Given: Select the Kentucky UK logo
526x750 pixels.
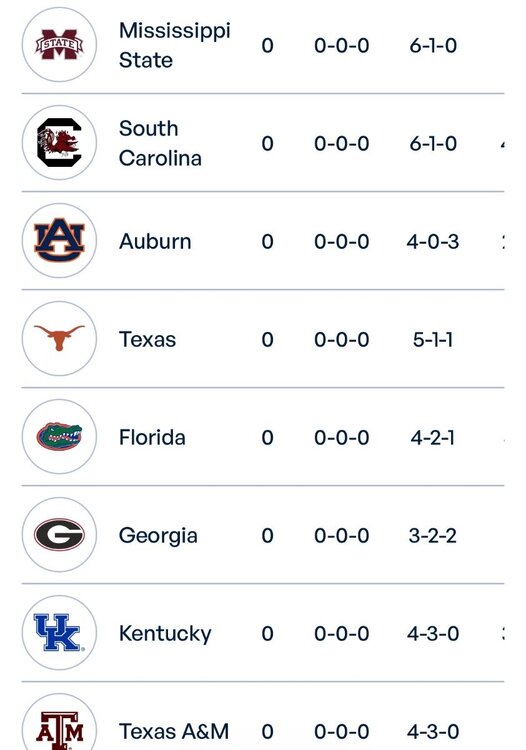Looking at the screenshot, I should point(59,633).
